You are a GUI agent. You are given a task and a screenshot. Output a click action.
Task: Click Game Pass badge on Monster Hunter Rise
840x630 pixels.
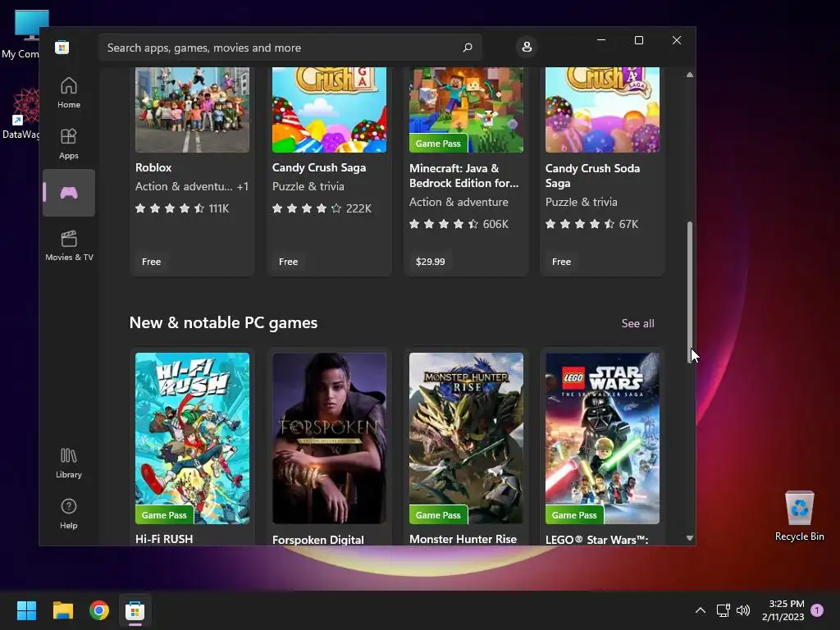pyautogui.click(x=438, y=515)
